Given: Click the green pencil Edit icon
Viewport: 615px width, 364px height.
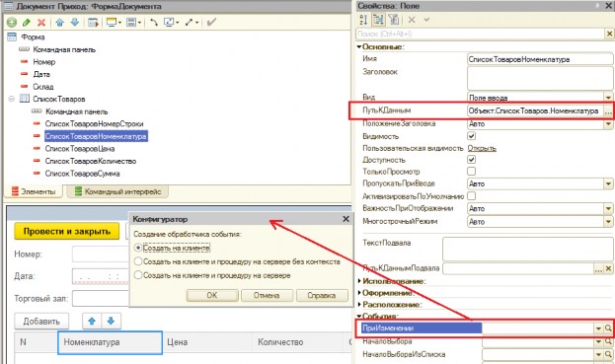Looking at the screenshot, I should click(x=27, y=23).
